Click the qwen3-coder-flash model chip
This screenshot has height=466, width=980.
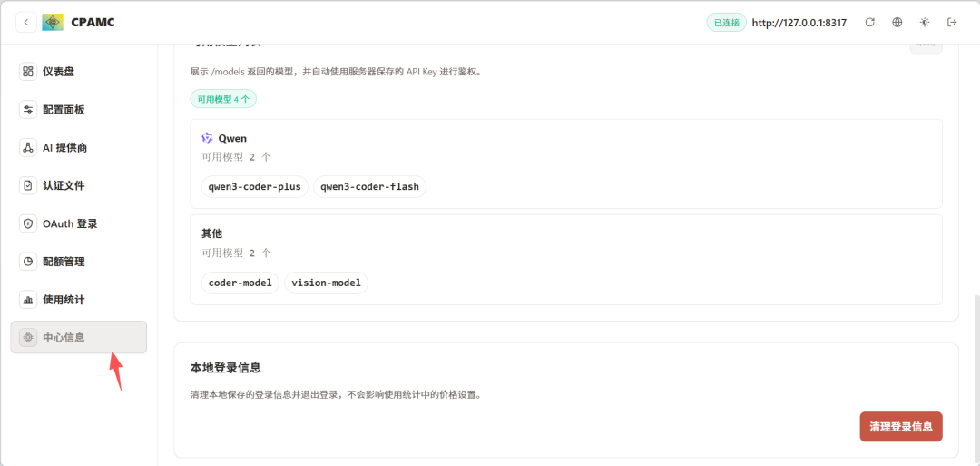(370, 186)
